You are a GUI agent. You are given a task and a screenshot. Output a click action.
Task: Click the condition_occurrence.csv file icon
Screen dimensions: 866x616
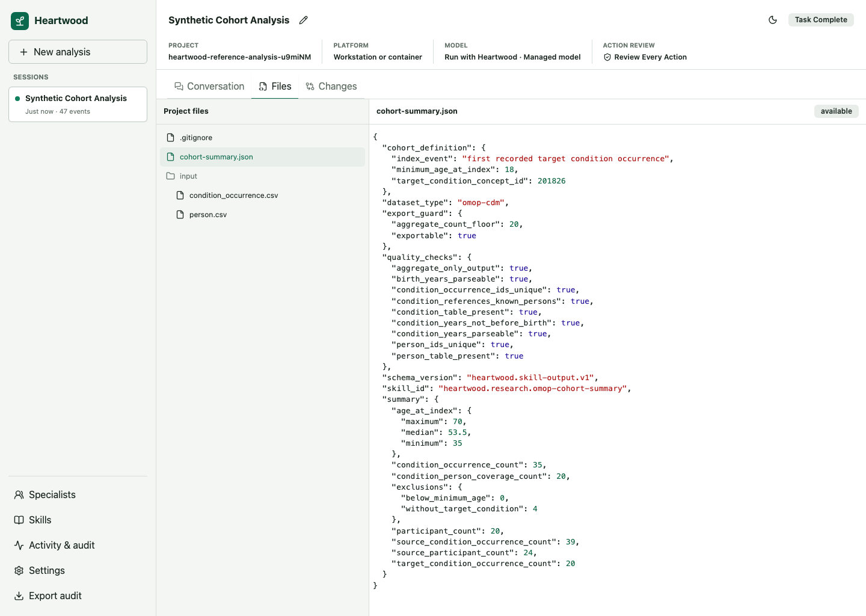(x=180, y=196)
